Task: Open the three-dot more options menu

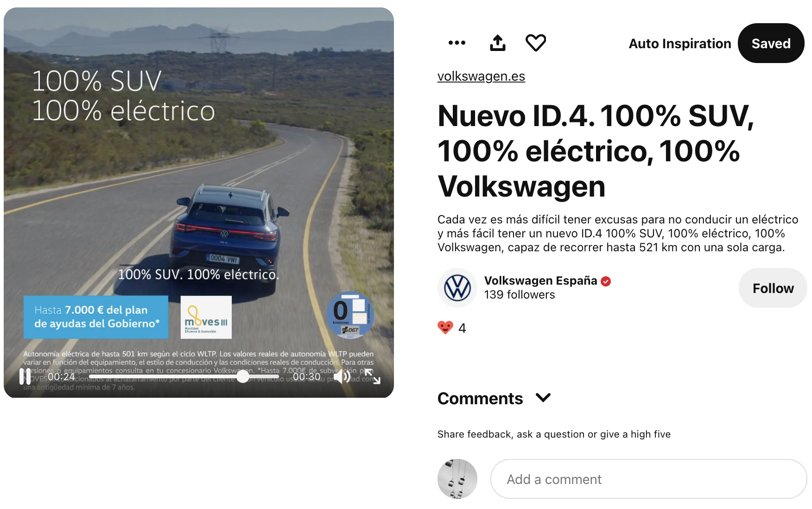Action: point(457,43)
